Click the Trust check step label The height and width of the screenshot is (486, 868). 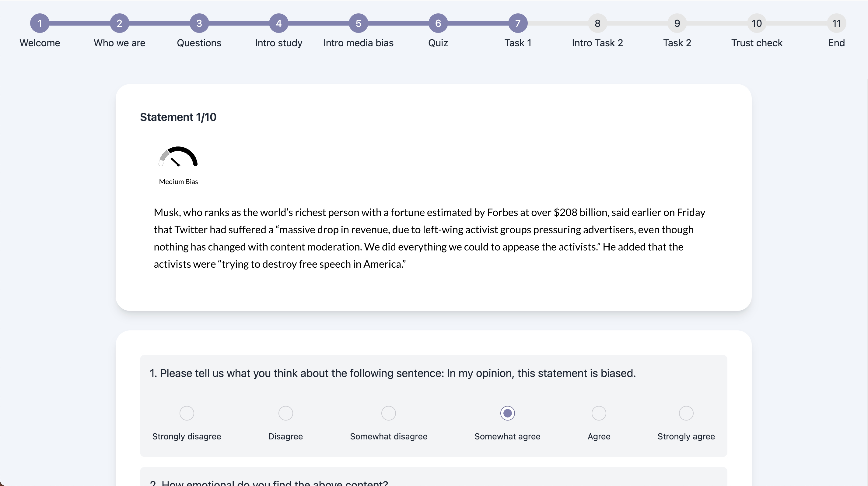[757, 43]
